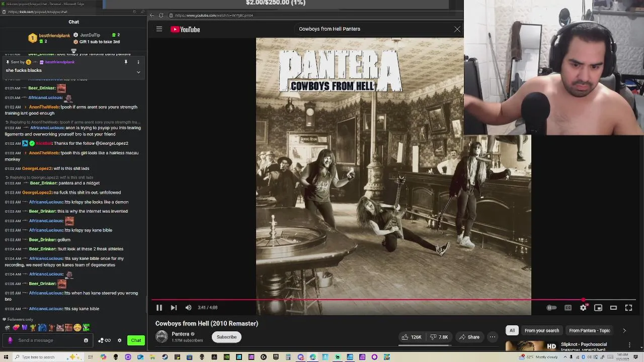Click the Send a message chat field

coord(49,340)
